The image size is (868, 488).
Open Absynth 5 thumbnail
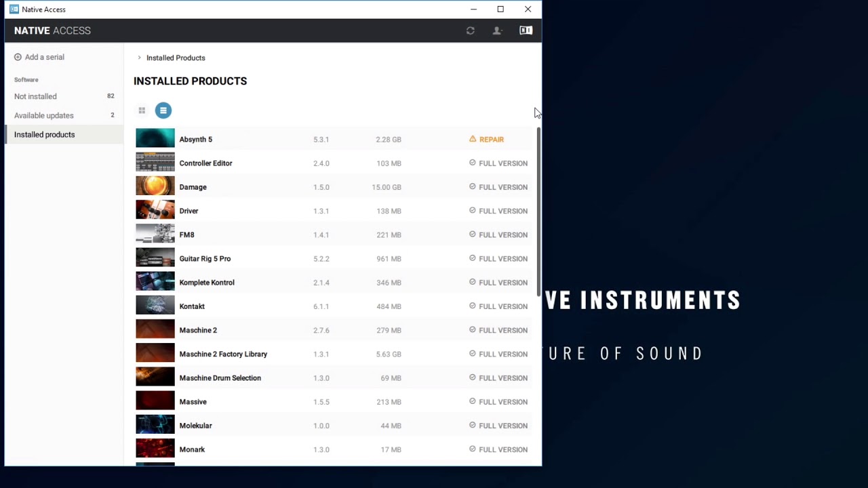[155, 139]
